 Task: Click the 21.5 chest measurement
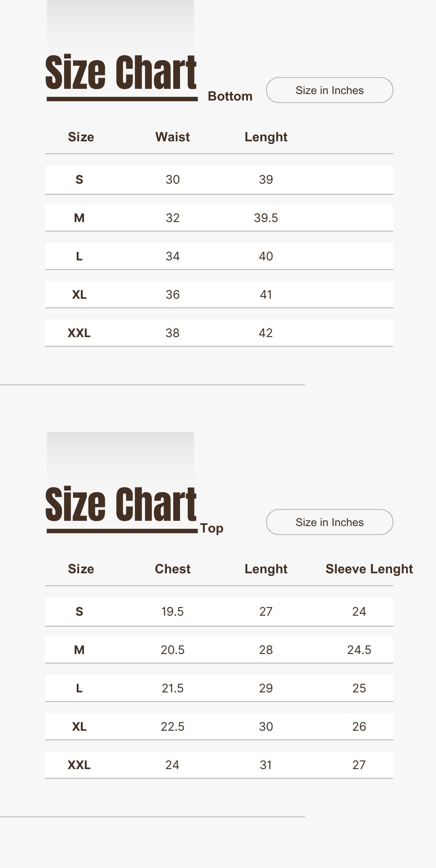172,688
